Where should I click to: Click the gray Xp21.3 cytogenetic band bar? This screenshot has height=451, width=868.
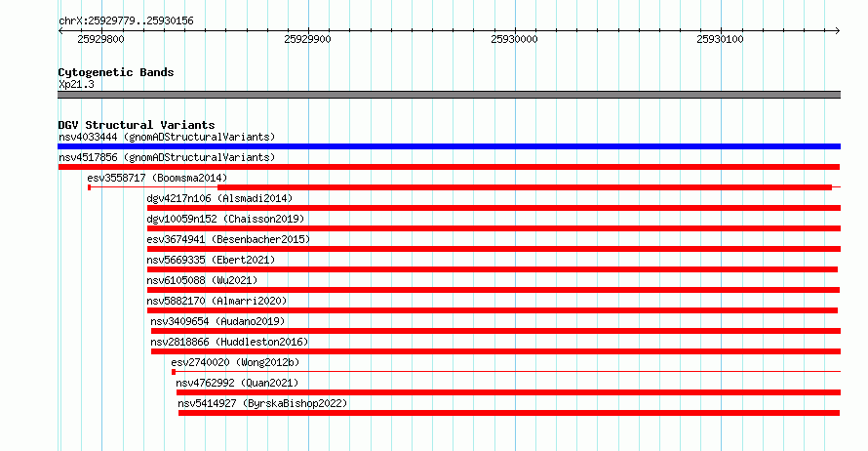tap(449, 95)
